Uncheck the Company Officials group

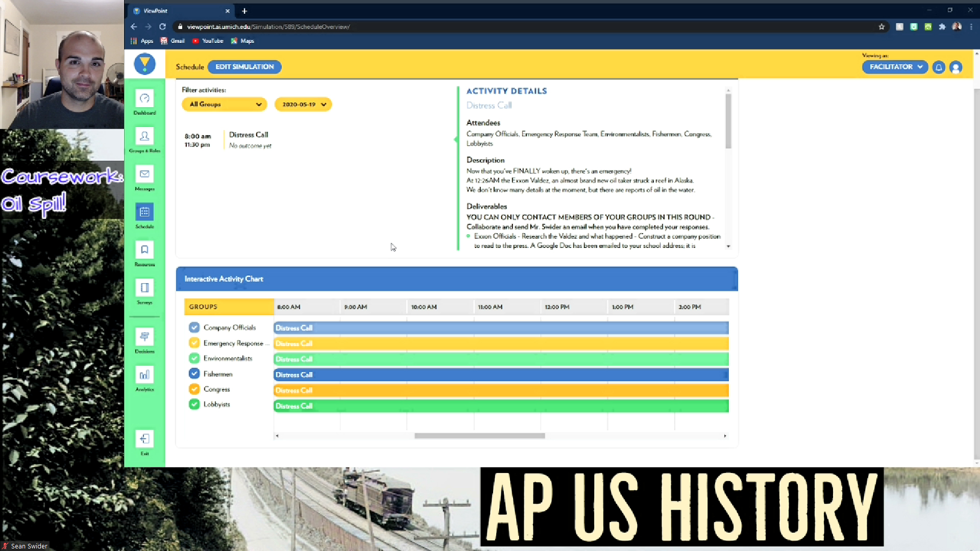pyautogui.click(x=194, y=327)
